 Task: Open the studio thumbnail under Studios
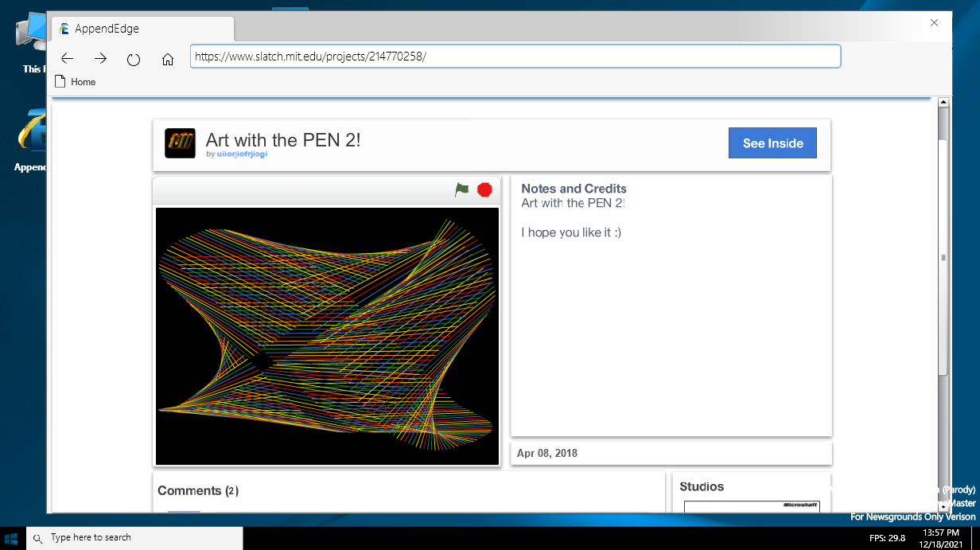coord(752,506)
